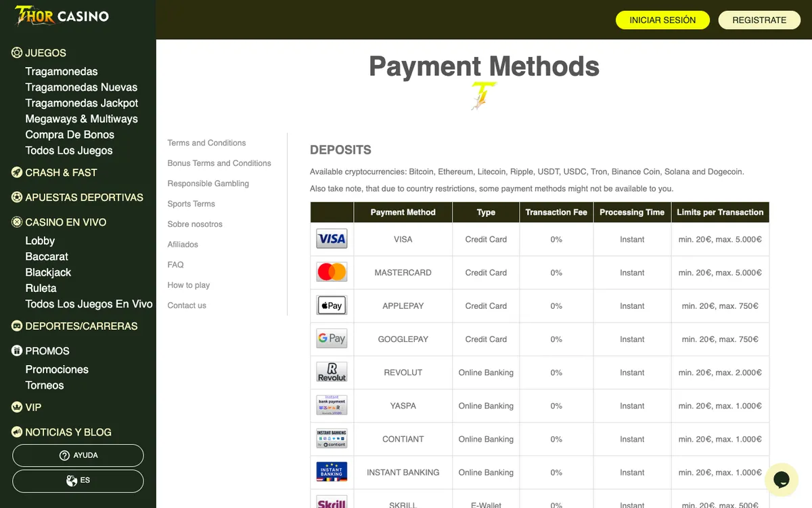Open NOTICIAS Y BLOG section

68,432
